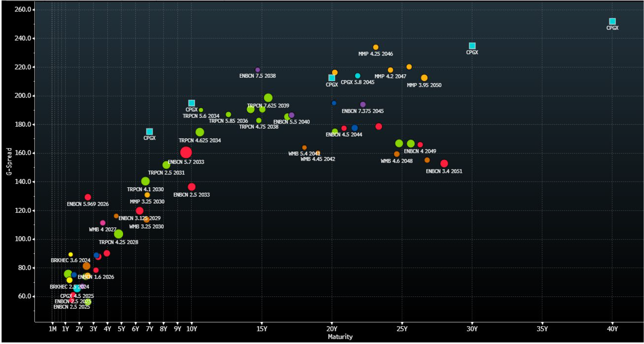This screenshot has width=644, height=344.
Task: Click the large red ENBCN 5.7 2033 bubble
Action: click(x=187, y=152)
